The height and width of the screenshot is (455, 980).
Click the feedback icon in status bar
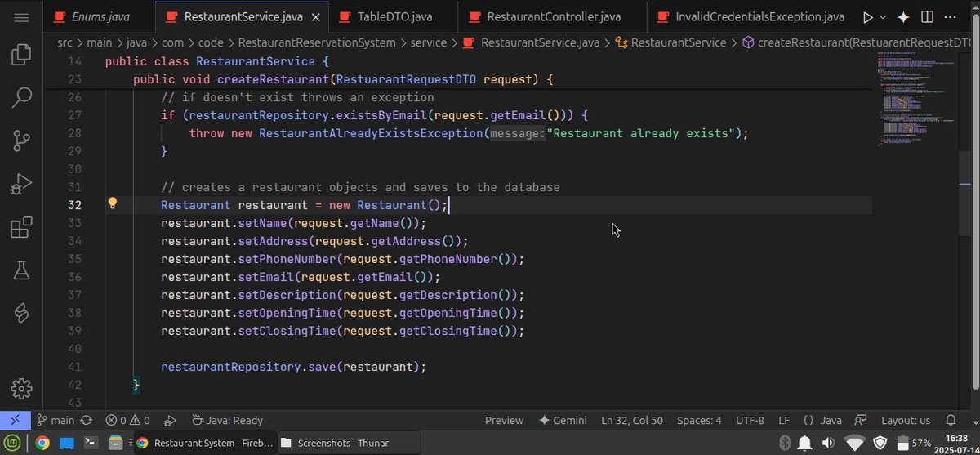point(860,420)
